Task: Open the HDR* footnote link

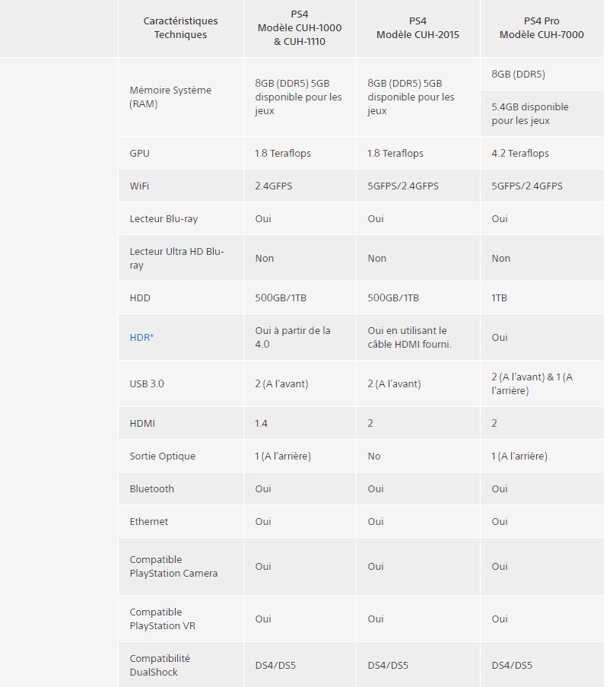Action: coord(141,337)
